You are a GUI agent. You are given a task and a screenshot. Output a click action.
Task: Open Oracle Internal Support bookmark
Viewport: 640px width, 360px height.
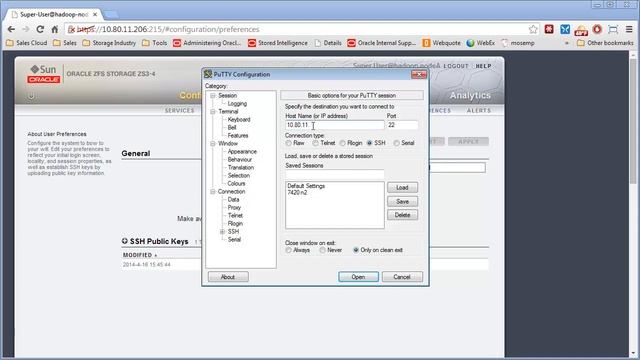382,43
